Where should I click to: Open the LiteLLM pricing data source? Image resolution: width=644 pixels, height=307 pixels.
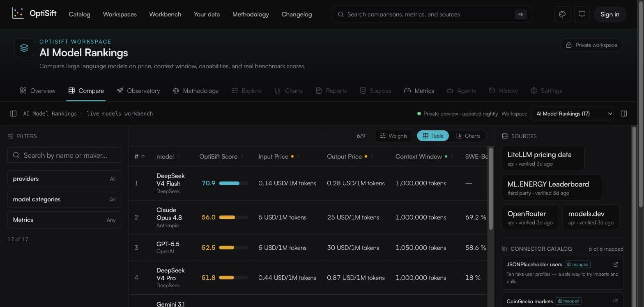click(x=543, y=158)
